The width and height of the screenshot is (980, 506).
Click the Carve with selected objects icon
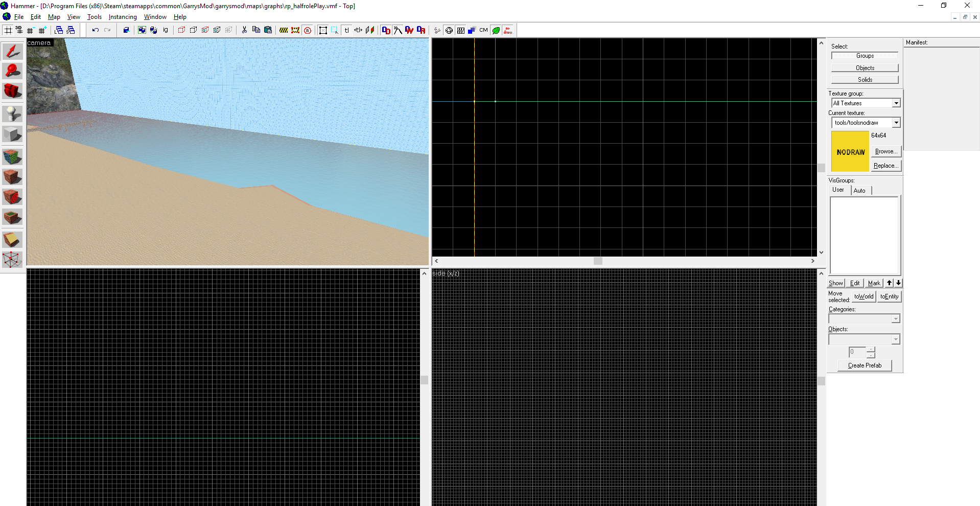(126, 30)
